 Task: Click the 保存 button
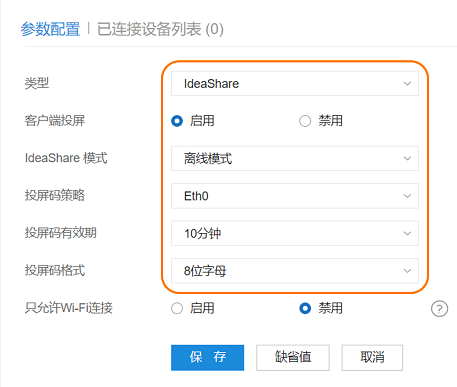coord(207,357)
